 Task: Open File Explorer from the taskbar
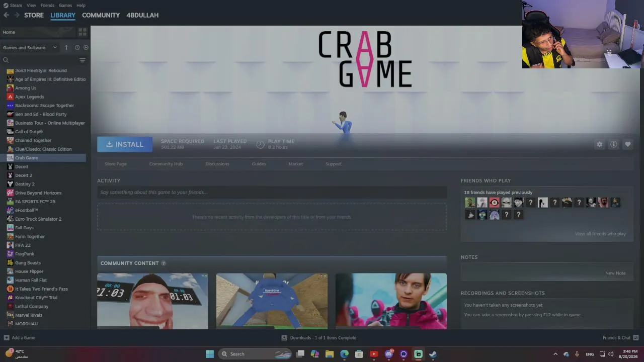point(330,354)
